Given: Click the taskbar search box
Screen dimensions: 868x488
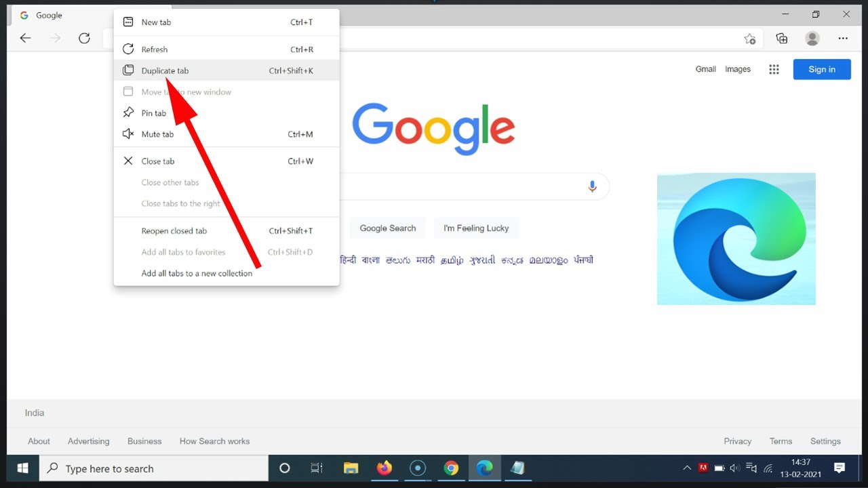Looking at the screenshot, I should click(154, 468).
